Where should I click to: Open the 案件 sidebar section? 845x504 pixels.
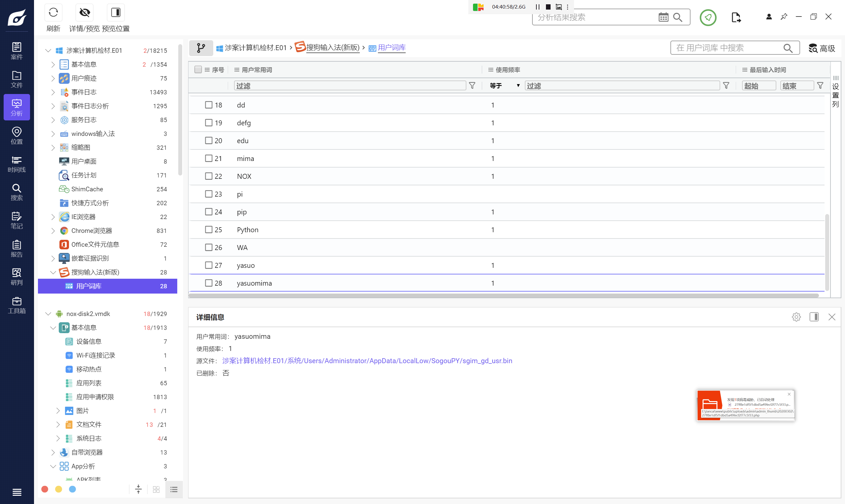tap(17, 51)
